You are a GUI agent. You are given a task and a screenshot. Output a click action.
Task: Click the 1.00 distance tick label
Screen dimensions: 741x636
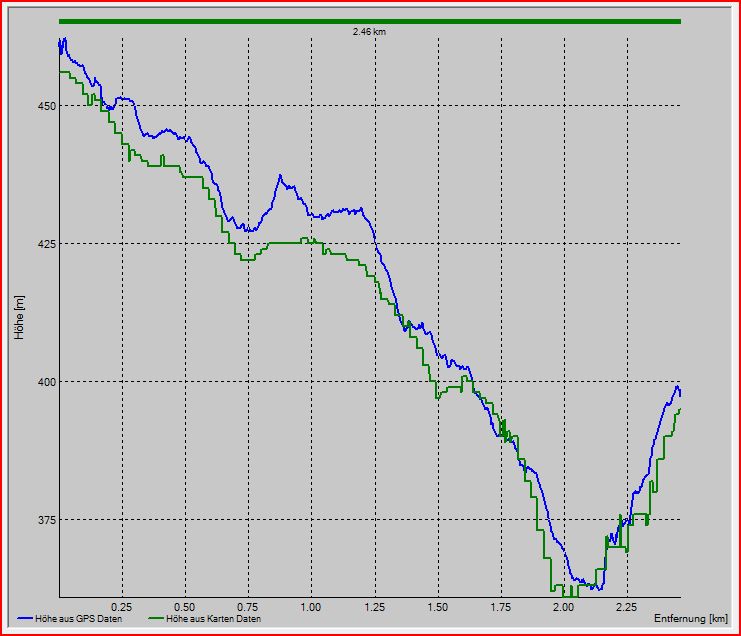click(311, 607)
